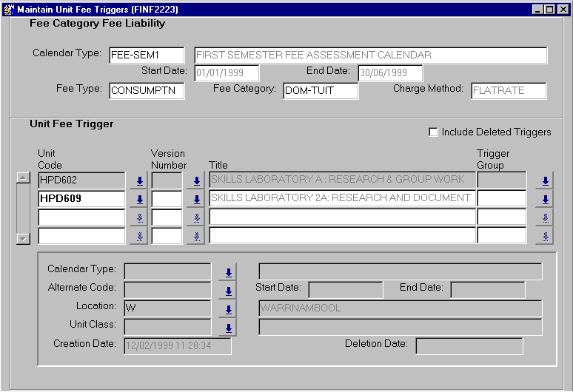Click the Fee Category field DOM-TUIT
This screenshot has height=392, width=573.
(321, 91)
